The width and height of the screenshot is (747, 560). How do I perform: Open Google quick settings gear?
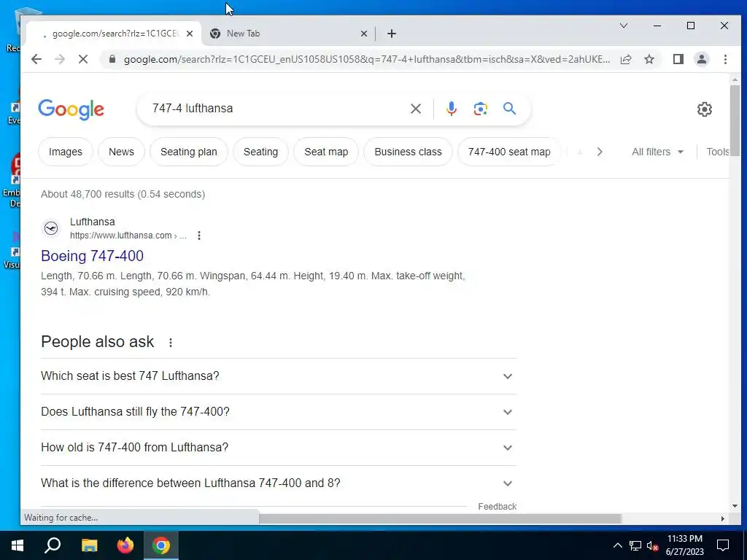point(704,109)
